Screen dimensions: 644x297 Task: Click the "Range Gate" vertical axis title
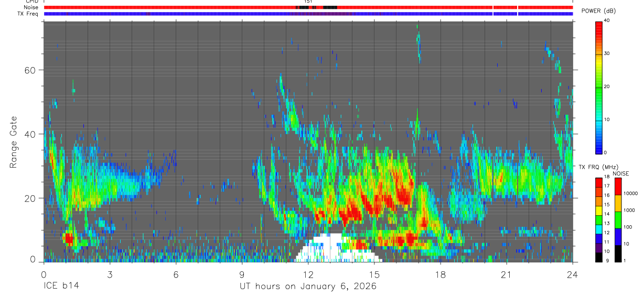[14, 142]
